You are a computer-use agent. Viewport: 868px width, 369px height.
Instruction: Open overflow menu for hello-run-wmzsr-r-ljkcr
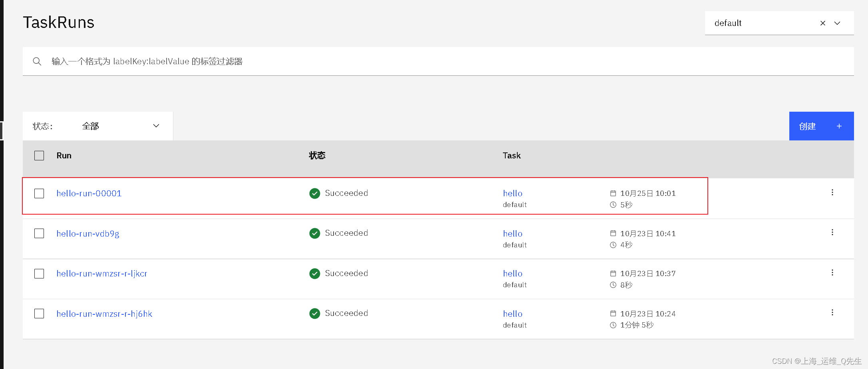point(832,272)
